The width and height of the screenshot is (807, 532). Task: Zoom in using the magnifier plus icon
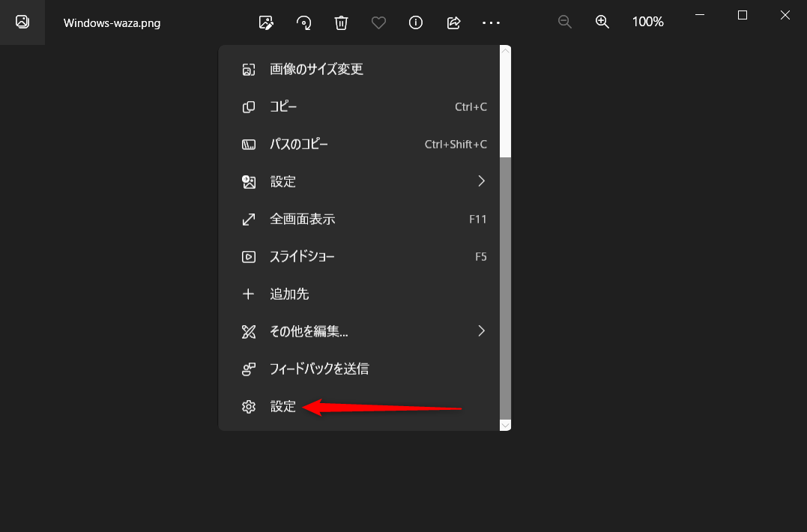(602, 22)
